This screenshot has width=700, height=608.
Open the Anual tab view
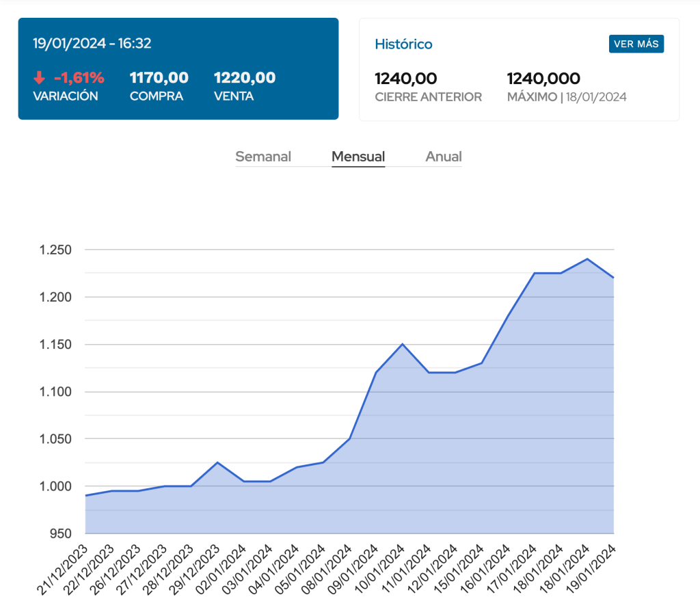[x=444, y=157]
